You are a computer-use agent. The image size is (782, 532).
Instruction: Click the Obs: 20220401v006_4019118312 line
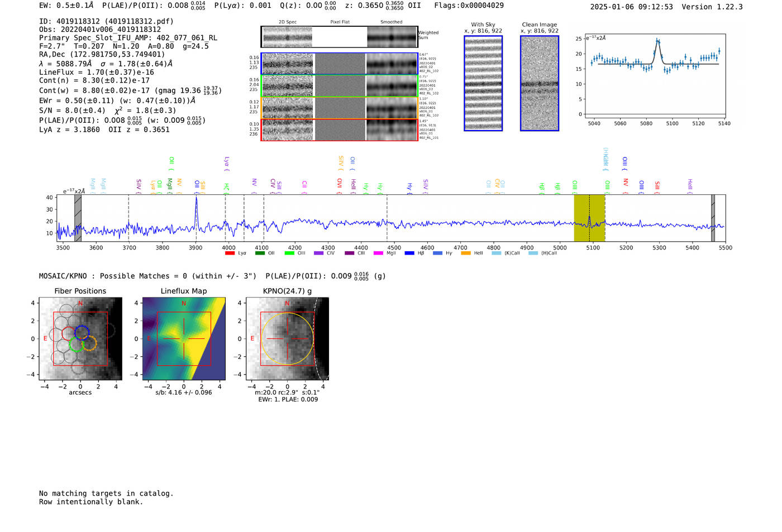tap(100, 30)
